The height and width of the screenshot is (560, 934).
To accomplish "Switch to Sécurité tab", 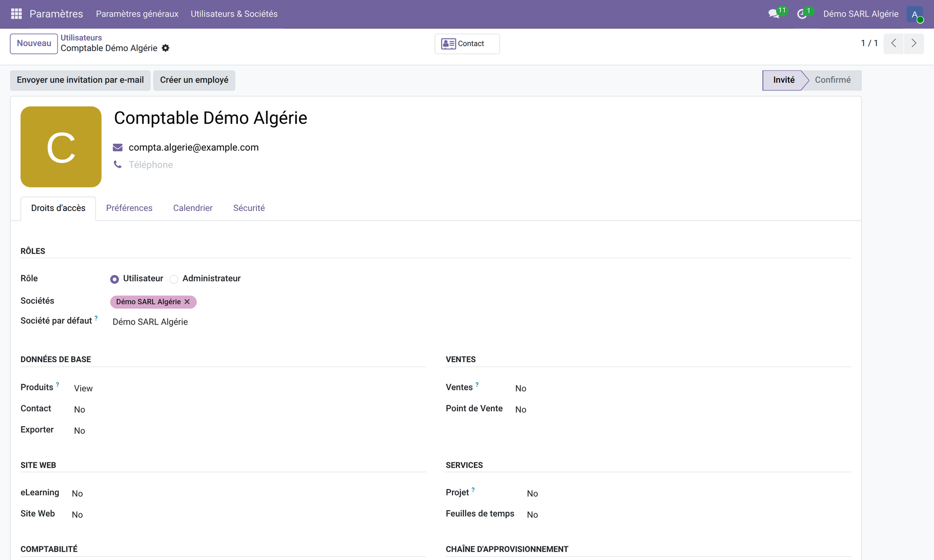I will (249, 208).
